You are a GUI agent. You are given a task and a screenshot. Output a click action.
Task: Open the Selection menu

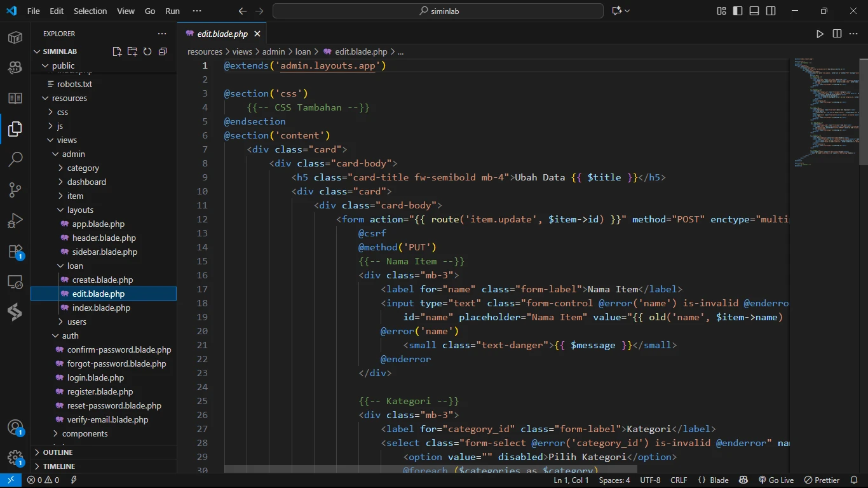point(90,11)
